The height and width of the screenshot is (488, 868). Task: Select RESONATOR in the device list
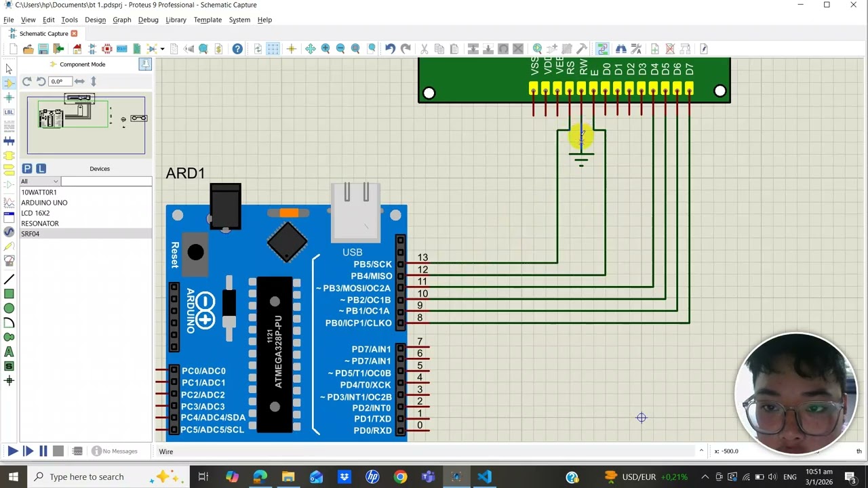click(x=85, y=223)
